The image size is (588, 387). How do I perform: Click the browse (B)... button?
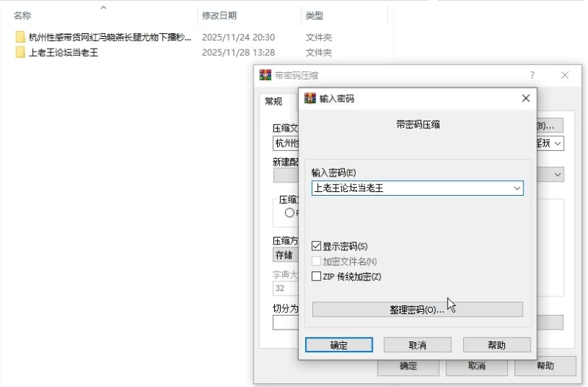[x=549, y=126]
